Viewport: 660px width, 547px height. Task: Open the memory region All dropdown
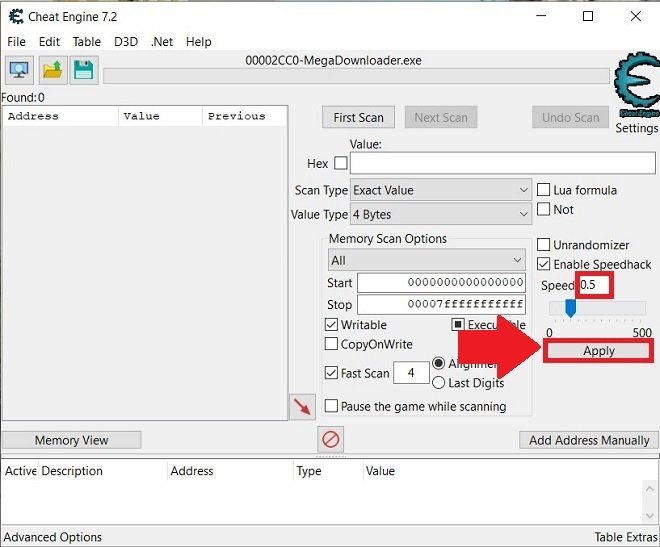coord(427,260)
